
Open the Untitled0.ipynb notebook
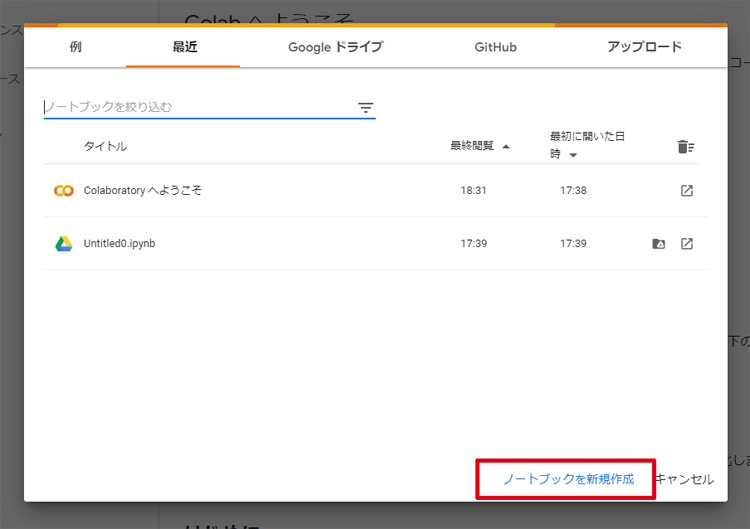click(x=119, y=243)
